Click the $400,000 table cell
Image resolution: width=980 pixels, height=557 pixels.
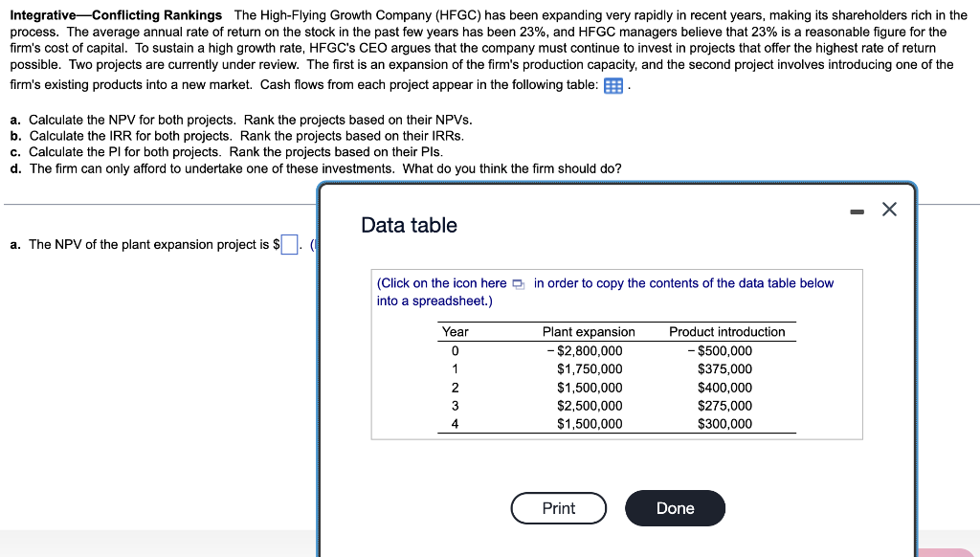pyautogui.click(x=725, y=388)
